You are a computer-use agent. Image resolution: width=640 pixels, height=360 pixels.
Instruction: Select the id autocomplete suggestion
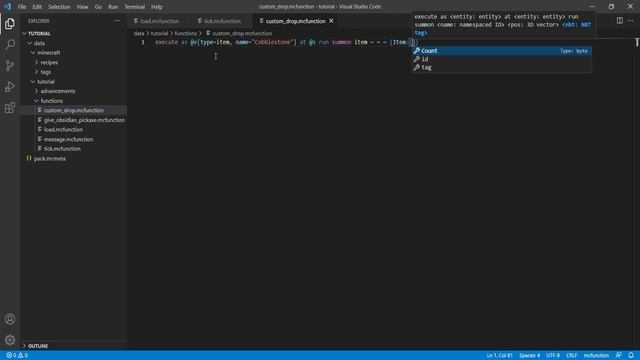point(501,59)
